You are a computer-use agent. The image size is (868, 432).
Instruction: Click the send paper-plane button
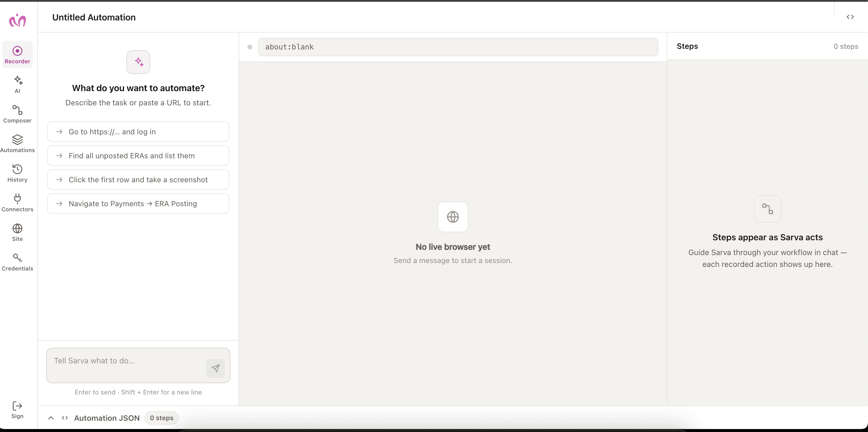pyautogui.click(x=216, y=368)
